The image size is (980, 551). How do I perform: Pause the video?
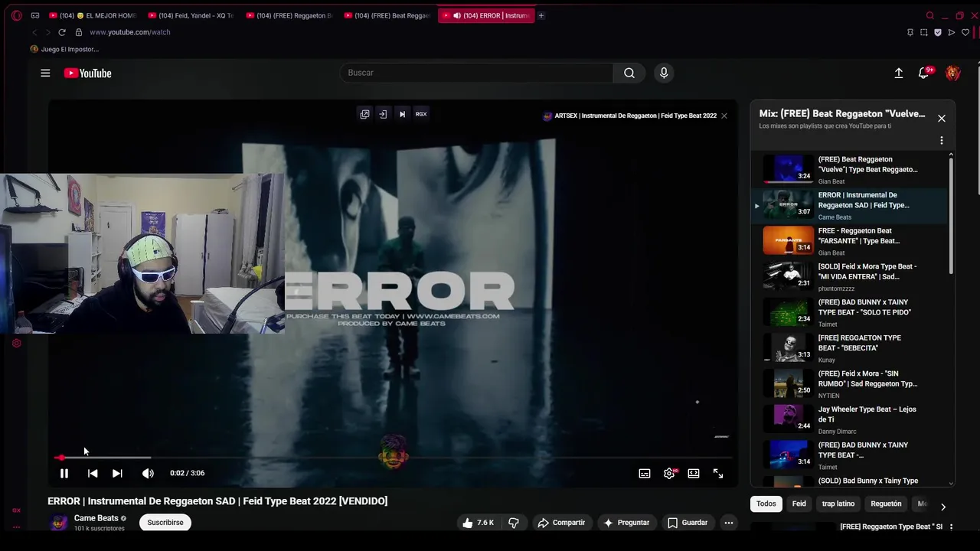coord(64,473)
